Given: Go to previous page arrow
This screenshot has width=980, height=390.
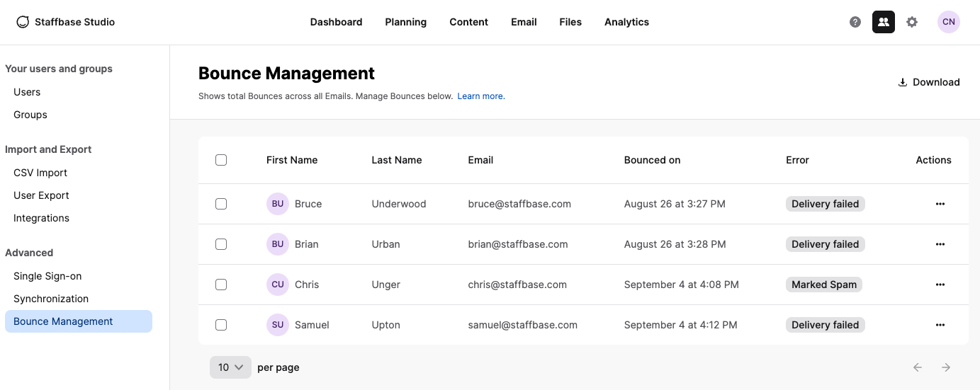Looking at the screenshot, I should click(x=918, y=367).
